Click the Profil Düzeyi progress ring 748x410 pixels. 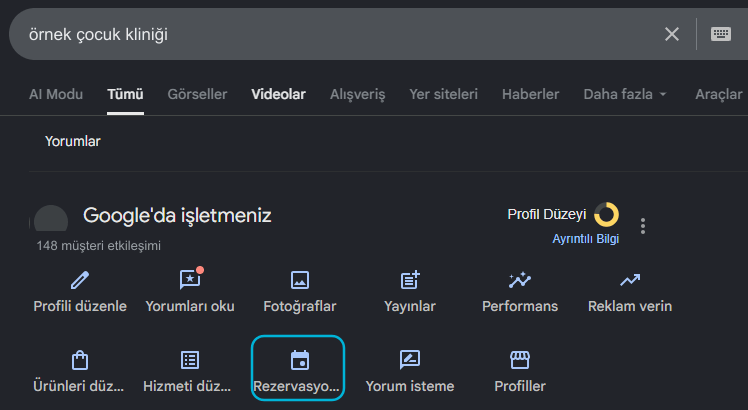pos(606,214)
